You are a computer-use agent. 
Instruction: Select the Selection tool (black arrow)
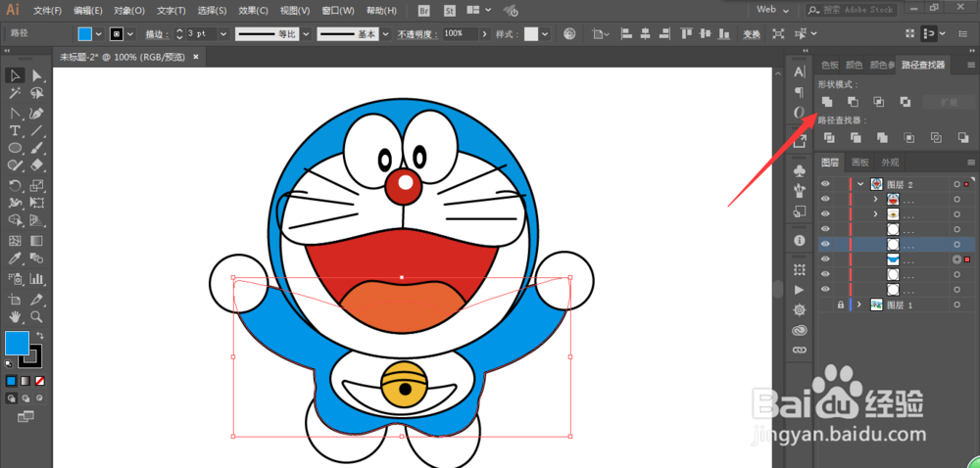click(15, 76)
